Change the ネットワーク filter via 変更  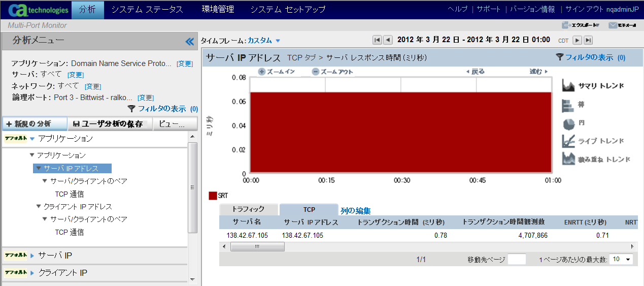click(93, 86)
